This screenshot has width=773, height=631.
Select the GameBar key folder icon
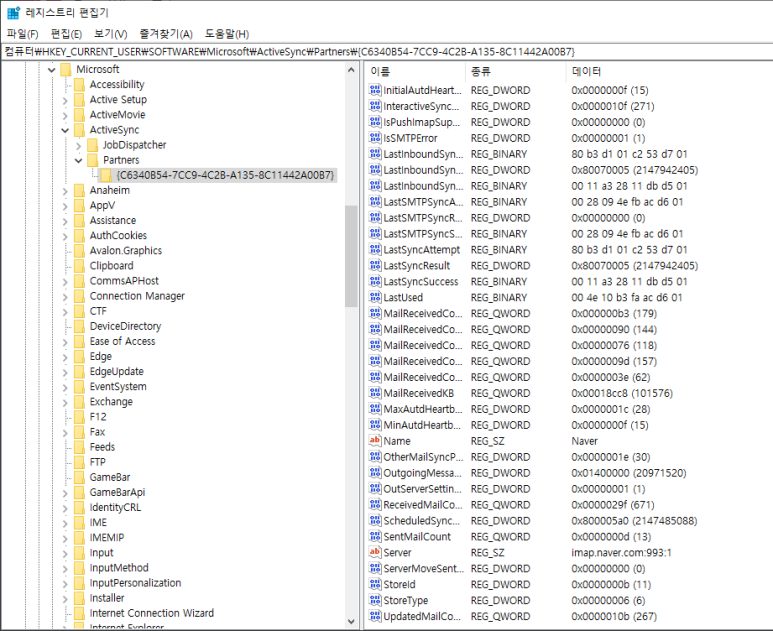(x=79, y=477)
